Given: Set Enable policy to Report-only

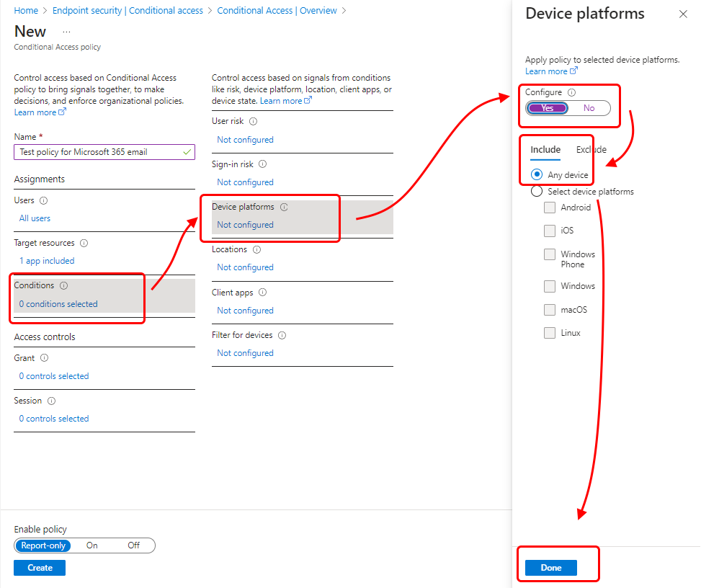Looking at the screenshot, I should (43, 545).
